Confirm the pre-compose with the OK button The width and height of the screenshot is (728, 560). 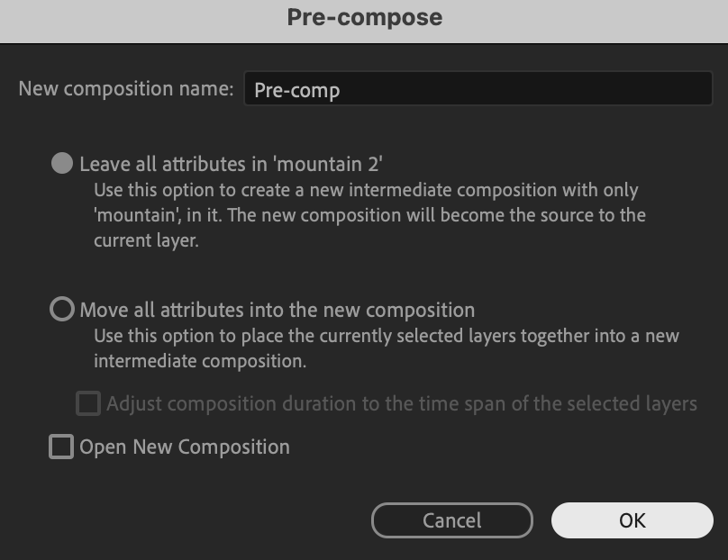[x=632, y=520]
